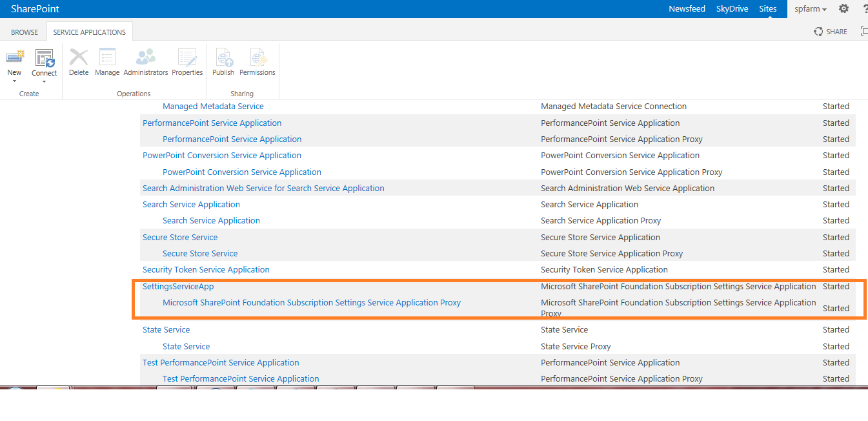Open Permissions from the Sharing group

[257, 57]
